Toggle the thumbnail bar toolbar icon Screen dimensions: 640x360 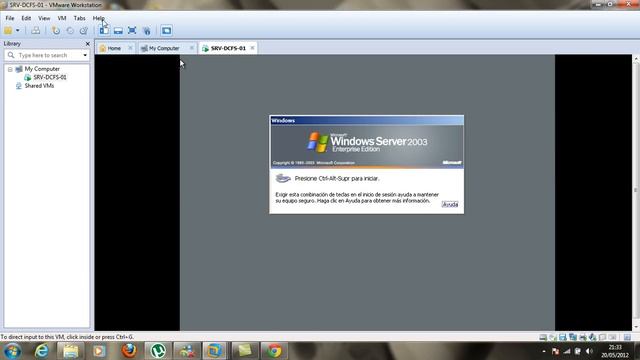coord(118,31)
